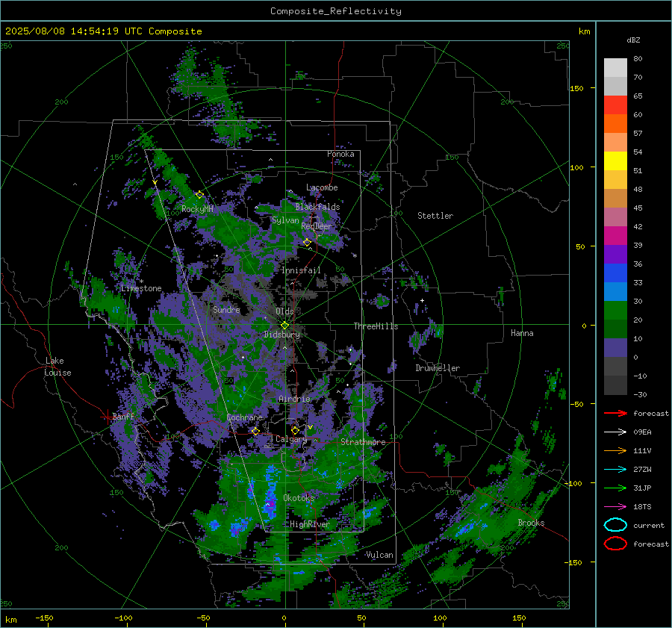Click the Blackfalds city label
672x628 pixels.
[x=317, y=207]
